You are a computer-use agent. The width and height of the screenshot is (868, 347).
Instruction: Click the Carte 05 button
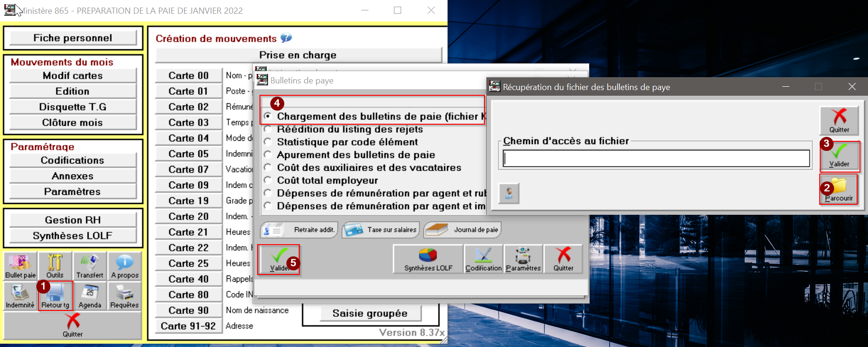point(188,154)
